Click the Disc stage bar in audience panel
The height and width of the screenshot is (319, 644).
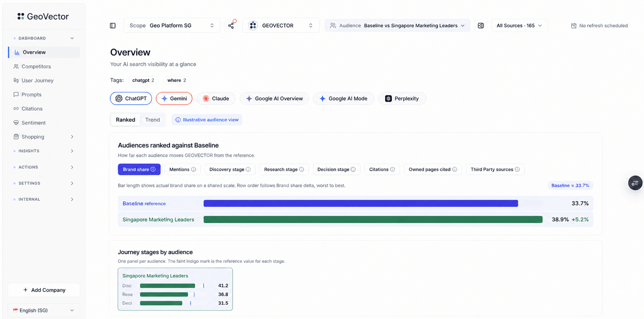pyautogui.click(x=168, y=286)
